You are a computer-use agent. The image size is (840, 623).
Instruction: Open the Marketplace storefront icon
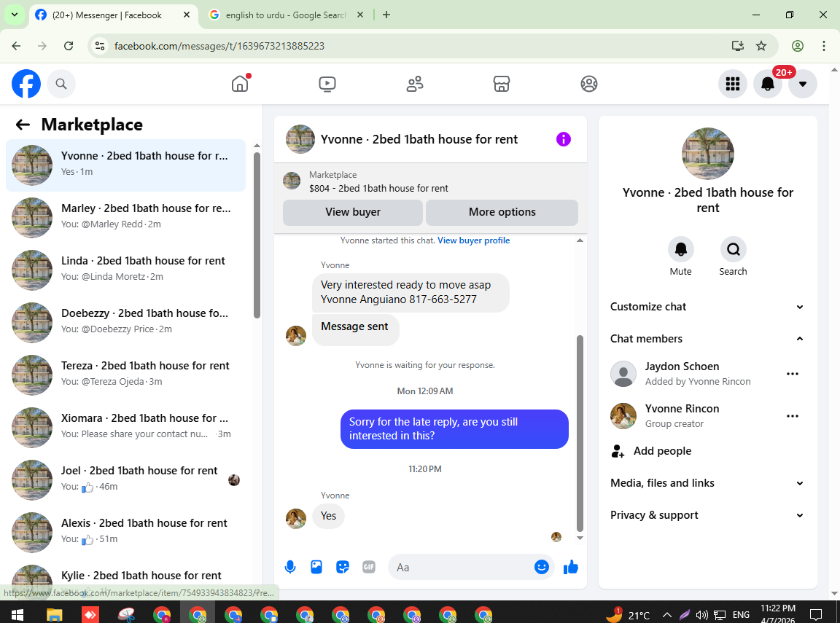coord(502,84)
